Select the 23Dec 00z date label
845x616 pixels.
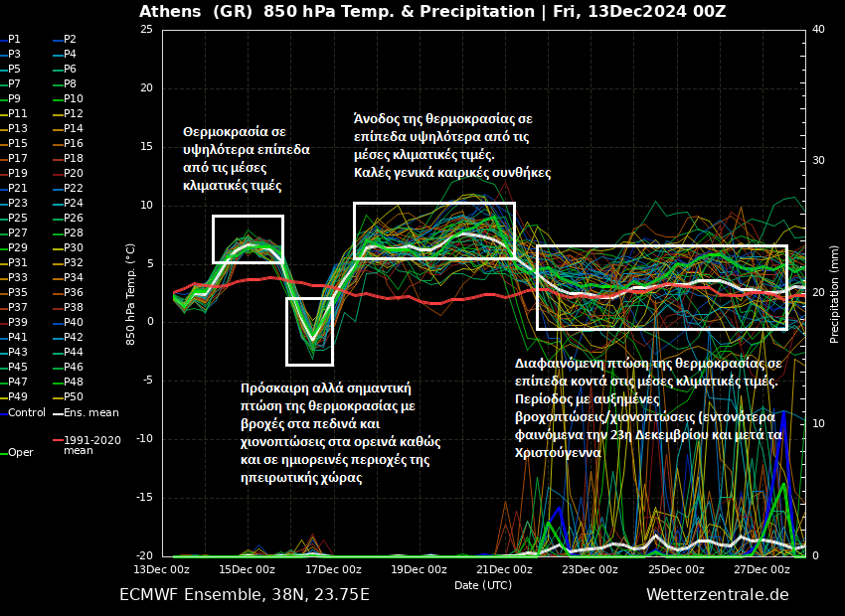(x=591, y=569)
